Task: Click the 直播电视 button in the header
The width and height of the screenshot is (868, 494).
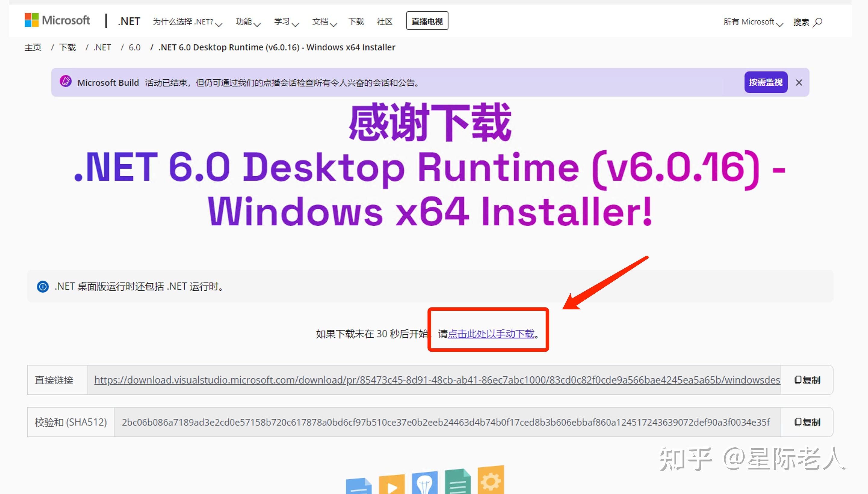Action: (x=427, y=20)
